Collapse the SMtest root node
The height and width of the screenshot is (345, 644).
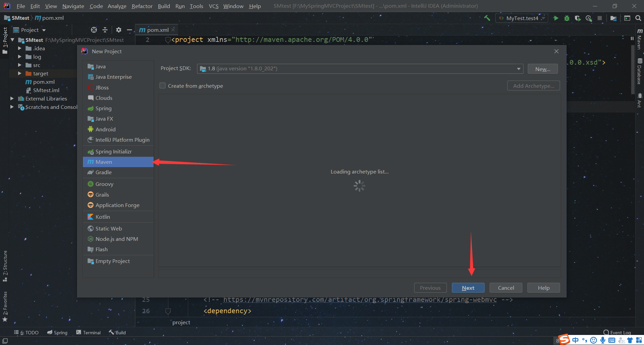pyautogui.click(x=12, y=40)
